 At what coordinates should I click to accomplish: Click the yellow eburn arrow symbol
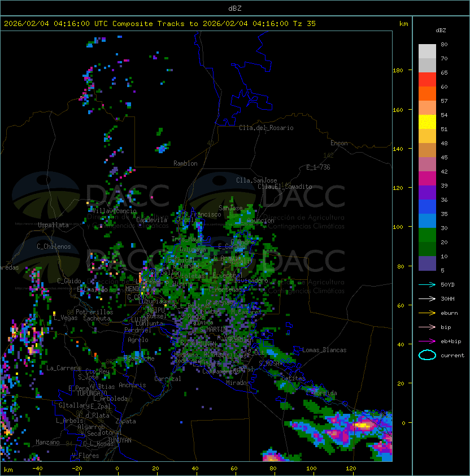(x=427, y=313)
